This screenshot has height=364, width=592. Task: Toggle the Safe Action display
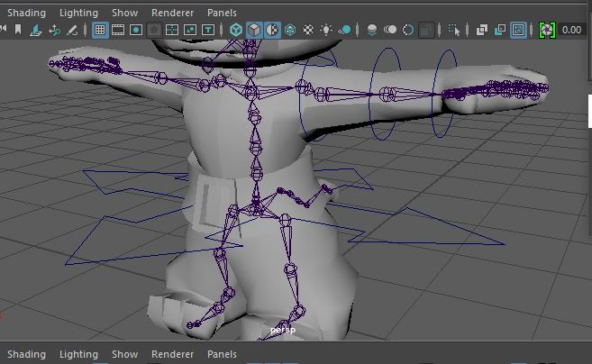190,30
